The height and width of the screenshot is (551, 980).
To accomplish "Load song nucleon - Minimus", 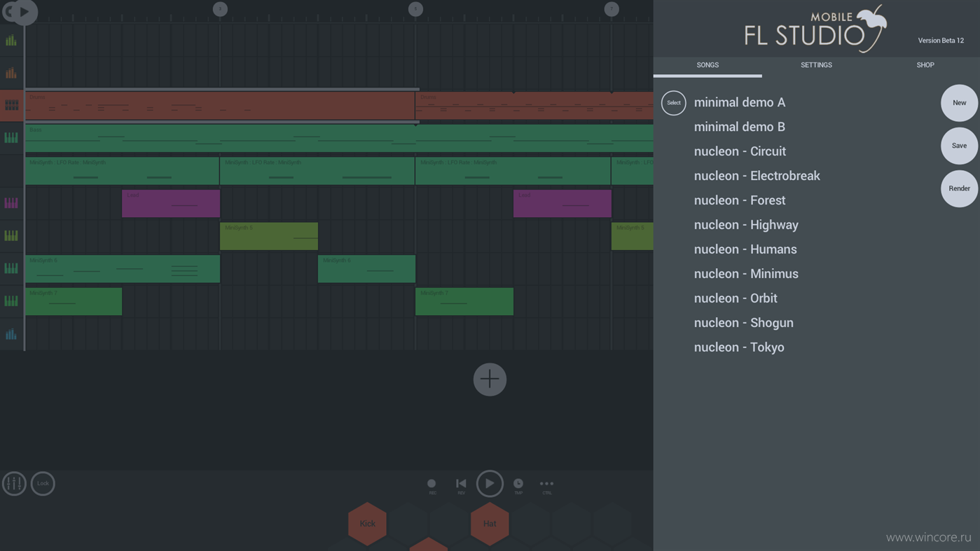I will [746, 274].
